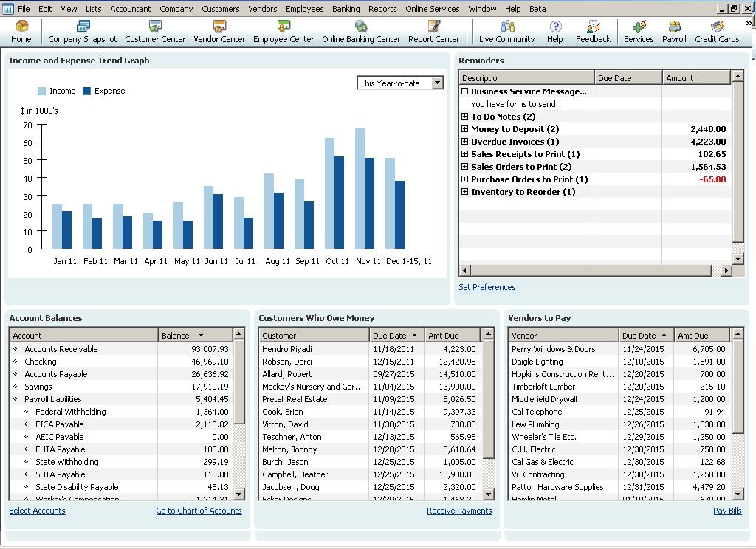This screenshot has height=549, width=756.
Task: Click the Payroll toolbar icon
Action: click(x=674, y=32)
